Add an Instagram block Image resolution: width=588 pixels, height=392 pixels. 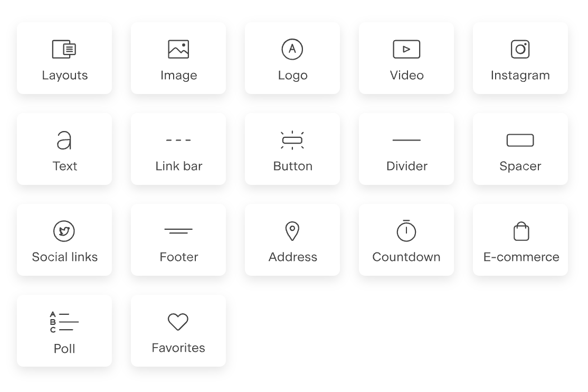520,58
